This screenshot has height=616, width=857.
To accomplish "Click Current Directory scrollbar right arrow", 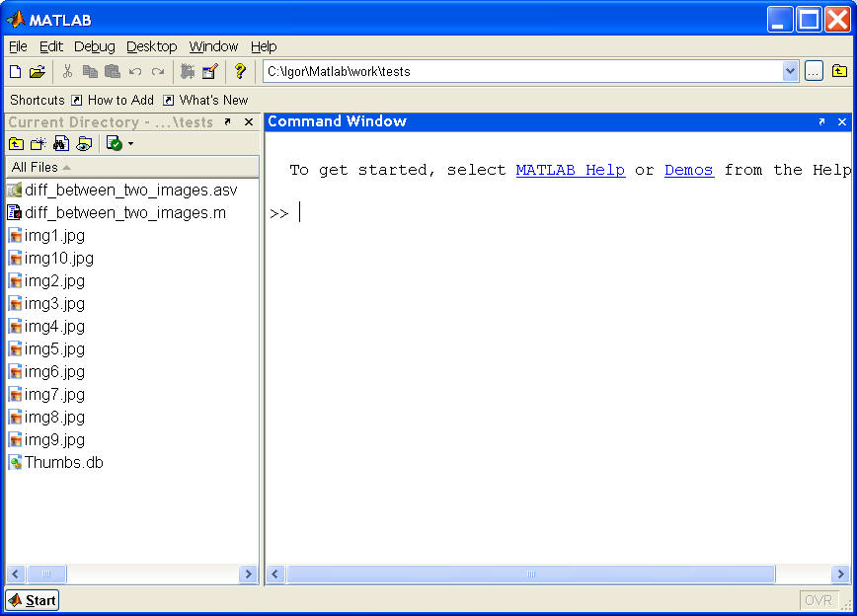I will tap(248, 574).
